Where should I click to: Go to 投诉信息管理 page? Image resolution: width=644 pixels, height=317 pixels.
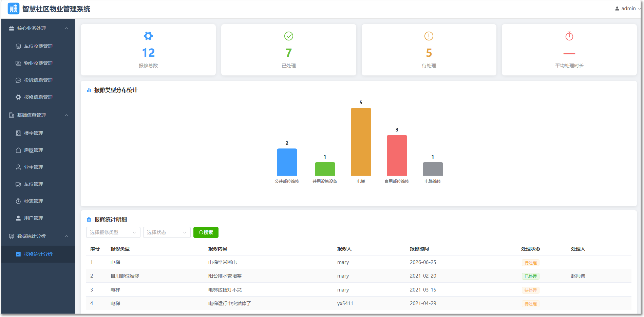click(x=38, y=80)
